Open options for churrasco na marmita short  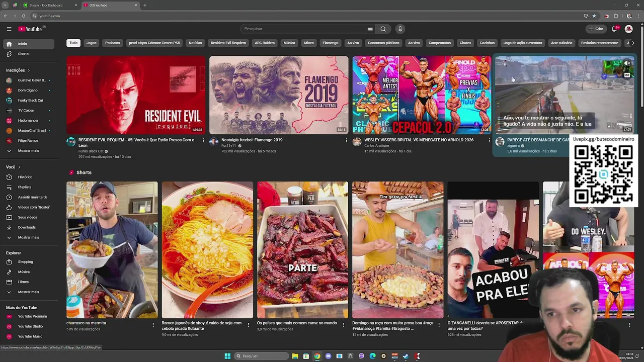[153, 325]
